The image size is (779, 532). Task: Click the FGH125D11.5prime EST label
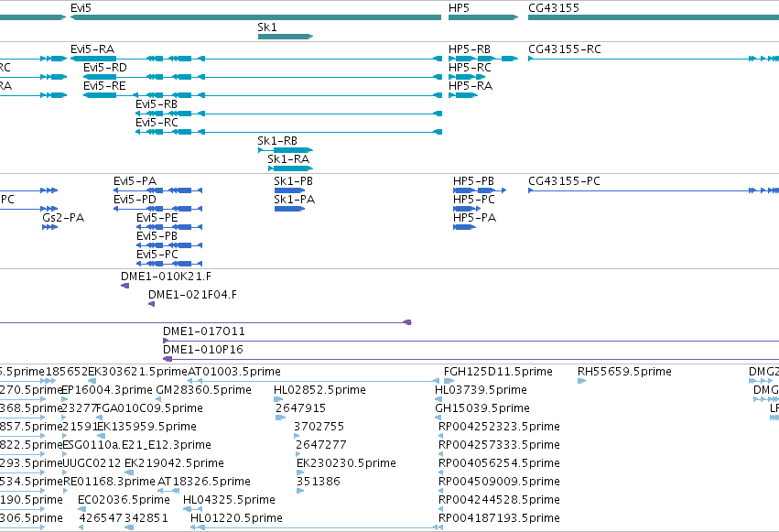pos(498,372)
